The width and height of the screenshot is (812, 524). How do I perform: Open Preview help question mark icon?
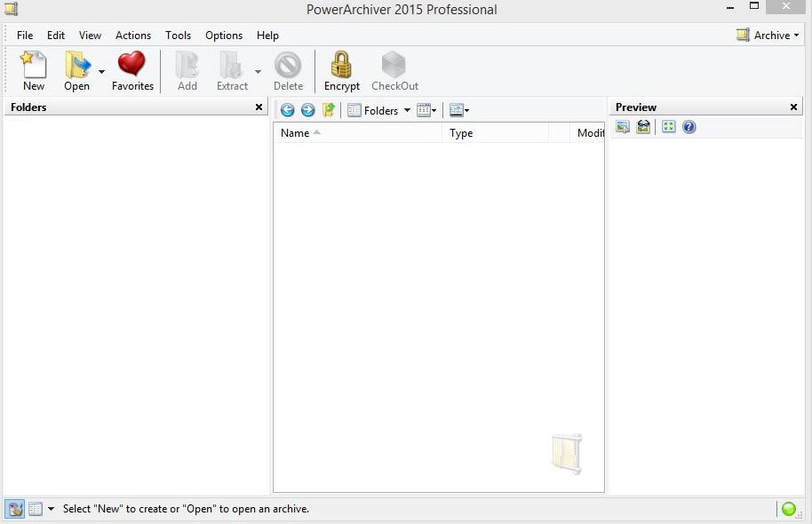689,127
